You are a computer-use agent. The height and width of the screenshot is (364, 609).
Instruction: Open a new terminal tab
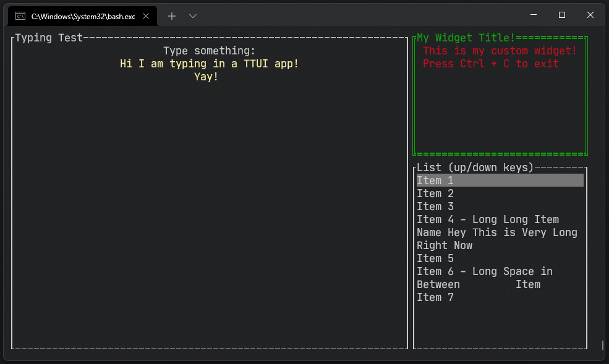172,16
